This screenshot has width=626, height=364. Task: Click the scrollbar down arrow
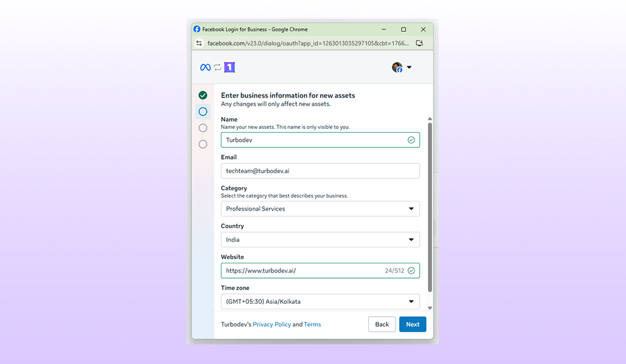click(430, 308)
